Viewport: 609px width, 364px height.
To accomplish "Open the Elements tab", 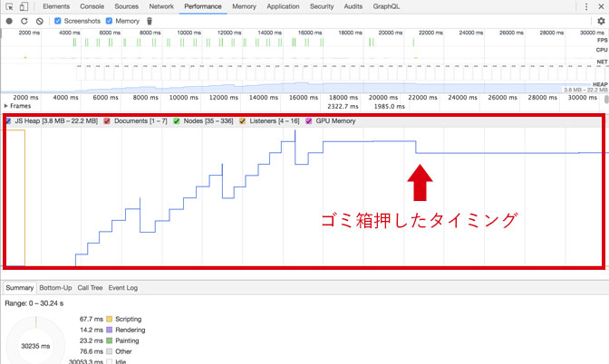I will point(56,6).
